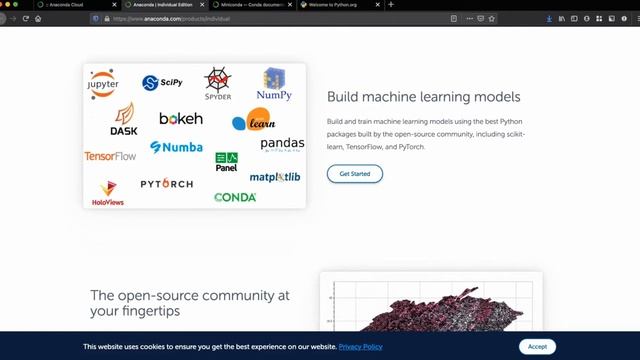Go to the browser home page

[x=38, y=19]
